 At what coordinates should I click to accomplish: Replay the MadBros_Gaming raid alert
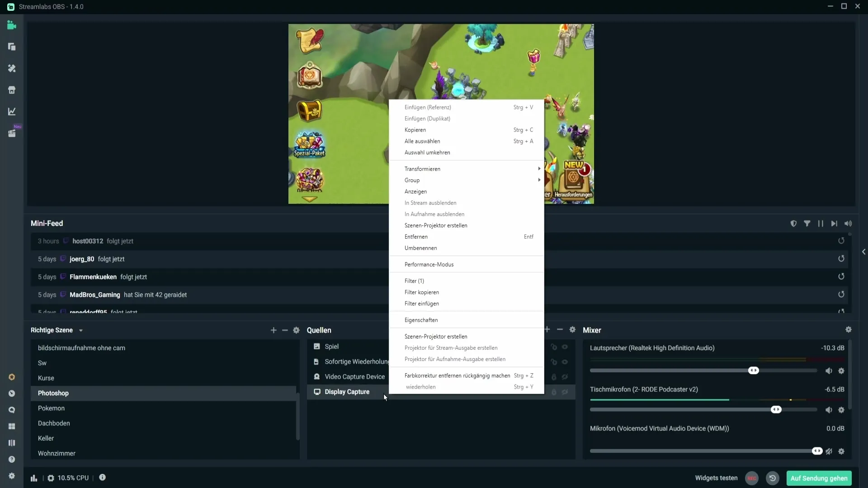point(841,295)
